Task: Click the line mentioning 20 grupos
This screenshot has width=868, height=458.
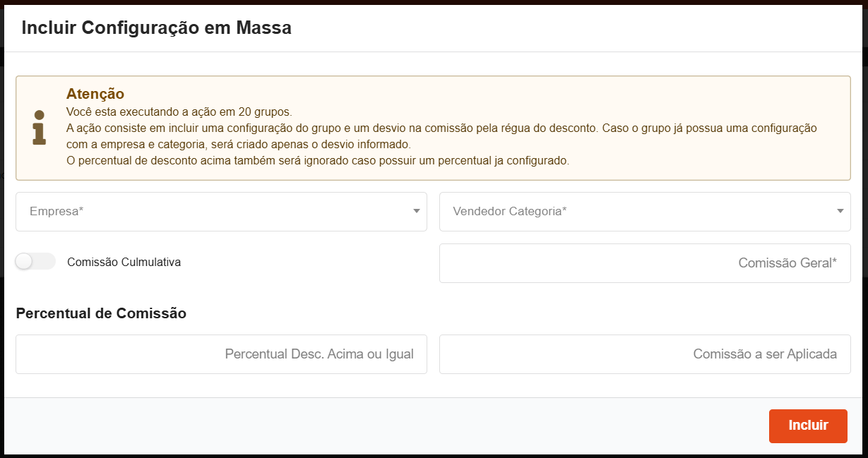Action: 179,112
